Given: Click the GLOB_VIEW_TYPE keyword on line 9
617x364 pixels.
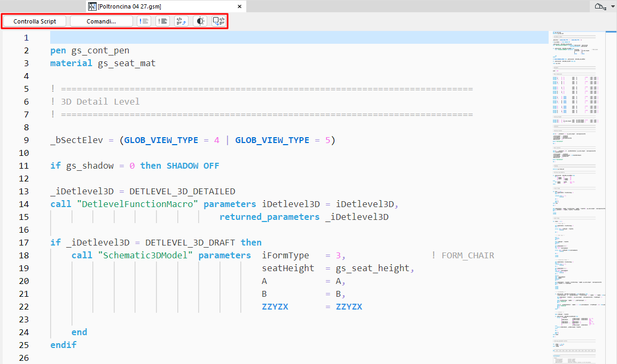Looking at the screenshot, I should (x=160, y=140).
